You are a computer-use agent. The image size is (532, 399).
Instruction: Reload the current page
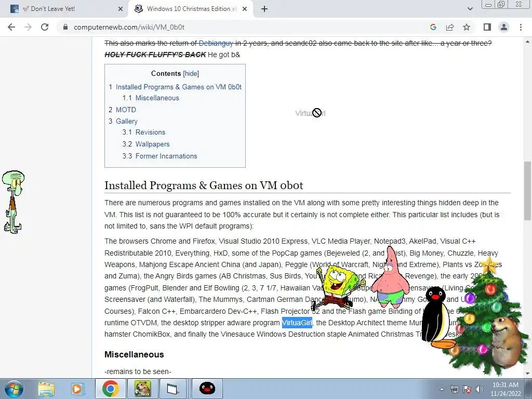coord(45,27)
